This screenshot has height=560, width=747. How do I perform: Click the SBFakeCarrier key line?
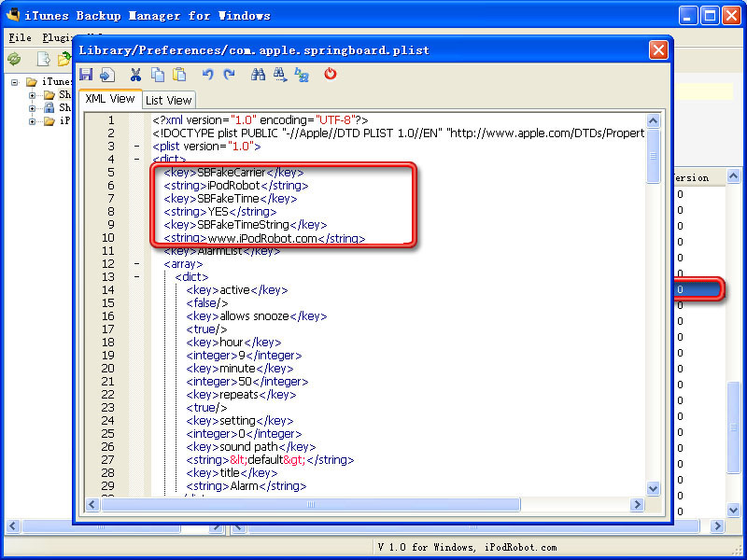(233, 173)
